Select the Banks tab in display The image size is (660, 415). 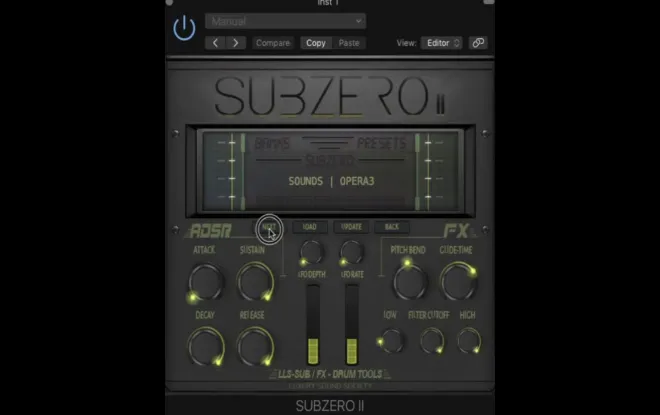[272, 144]
